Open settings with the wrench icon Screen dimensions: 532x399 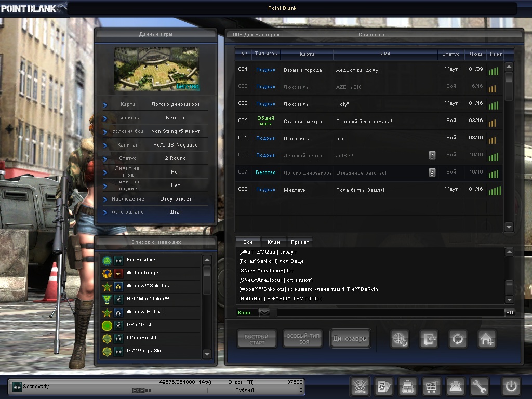click(x=480, y=387)
